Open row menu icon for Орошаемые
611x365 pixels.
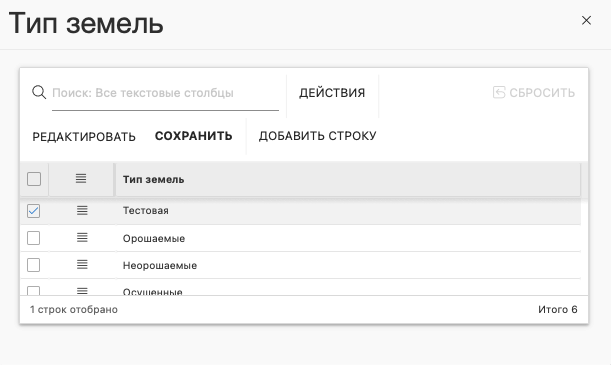tap(82, 238)
